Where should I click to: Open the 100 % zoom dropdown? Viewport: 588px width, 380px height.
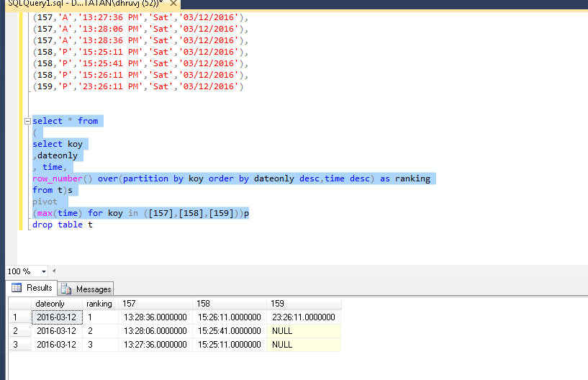pyautogui.click(x=43, y=271)
